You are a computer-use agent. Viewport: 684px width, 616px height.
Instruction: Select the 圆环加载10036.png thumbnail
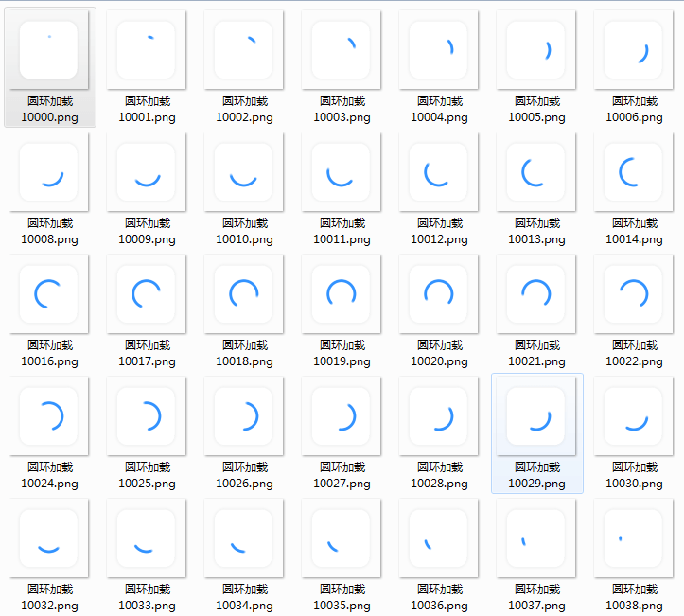coord(439,537)
